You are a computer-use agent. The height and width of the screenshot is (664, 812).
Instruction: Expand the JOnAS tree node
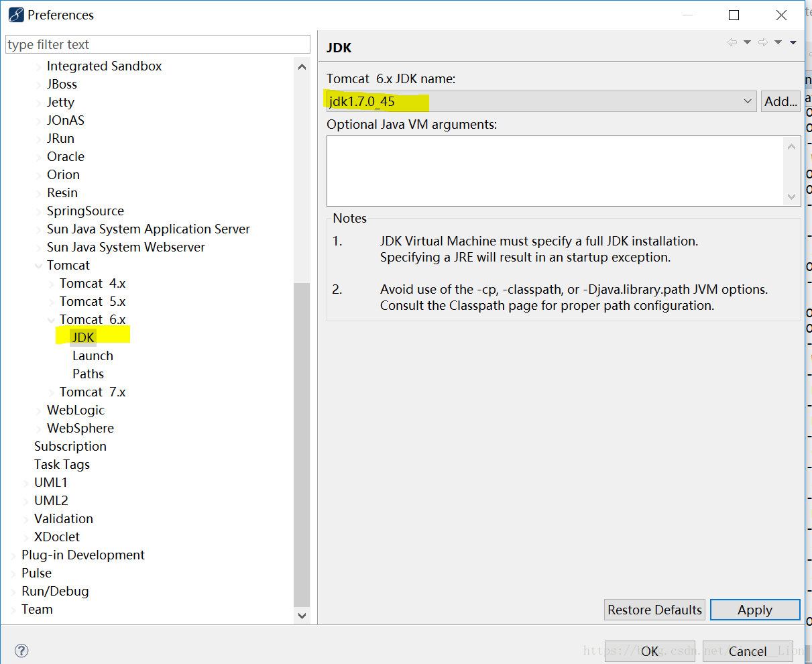[x=39, y=121]
